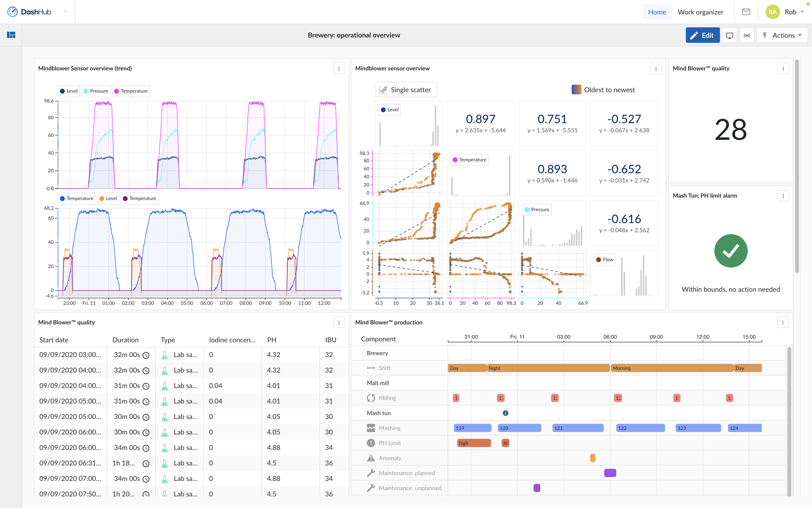Open trend panel three-dot menu
812x508 pixels.
(339, 68)
